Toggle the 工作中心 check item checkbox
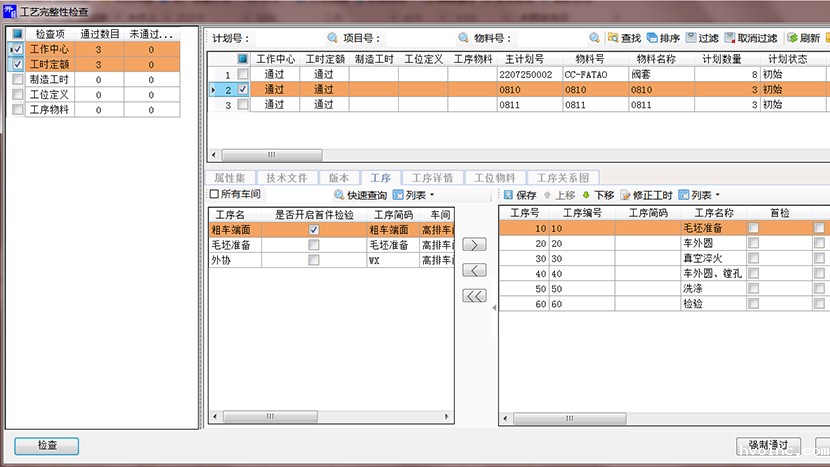The width and height of the screenshot is (830, 467). [17, 49]
